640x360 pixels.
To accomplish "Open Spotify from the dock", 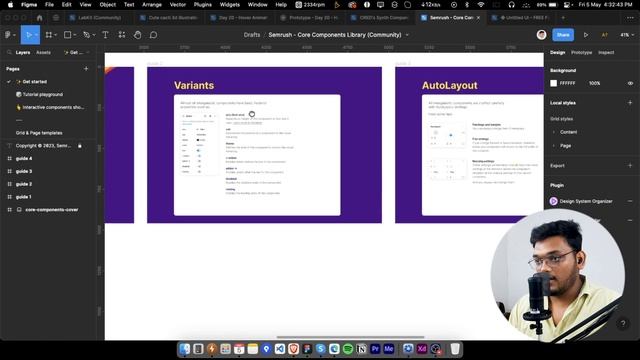I will pyautogui.click(x=348, y=349).
